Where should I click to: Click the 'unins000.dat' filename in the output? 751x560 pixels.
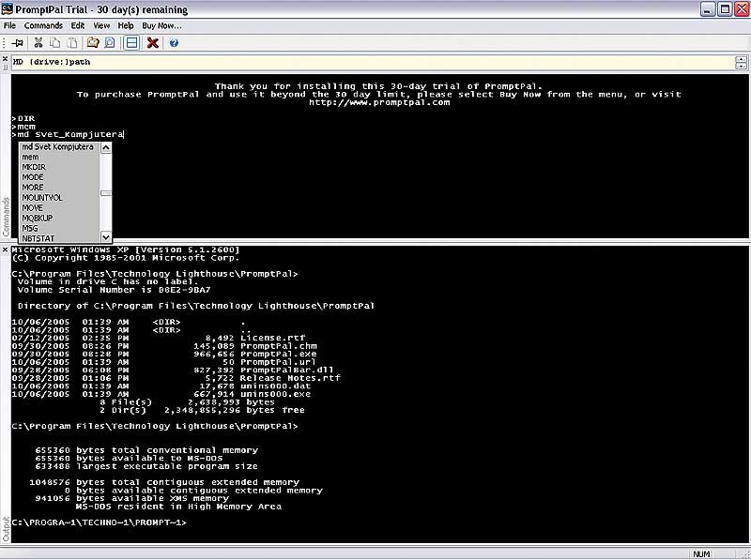(275, 386)
